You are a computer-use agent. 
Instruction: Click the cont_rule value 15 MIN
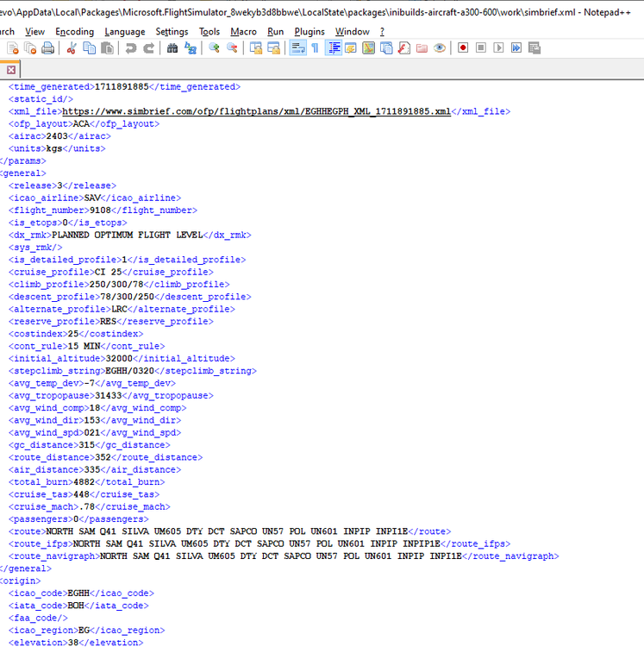click(84, 346)
